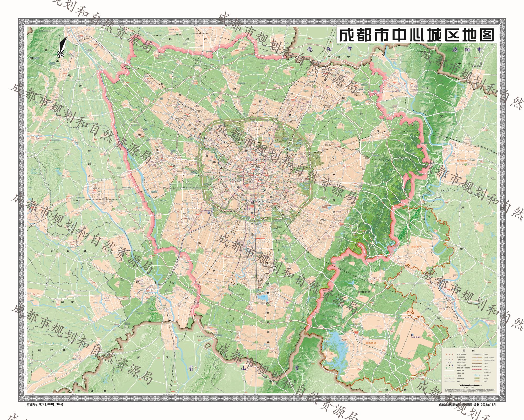Click the 双流国际机场 airport icon
Screen dimensions: 524x420
pyautogui.click(x=209, y=213)
